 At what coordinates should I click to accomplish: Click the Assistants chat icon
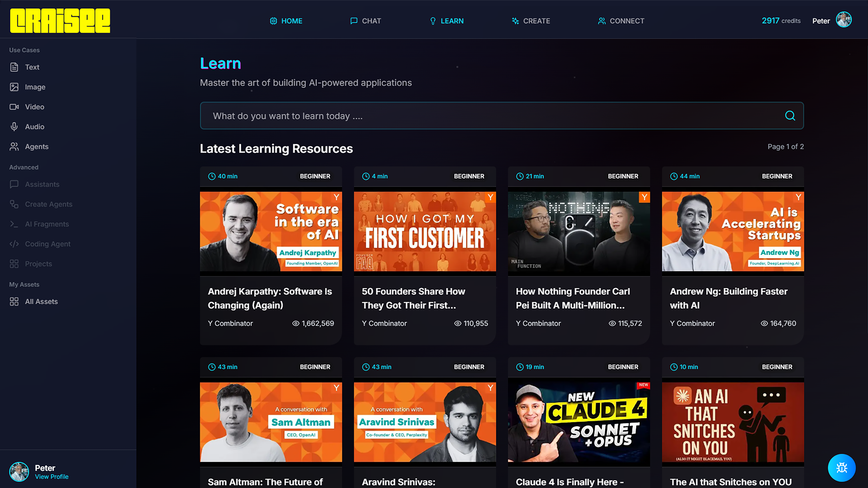(14, 184)
